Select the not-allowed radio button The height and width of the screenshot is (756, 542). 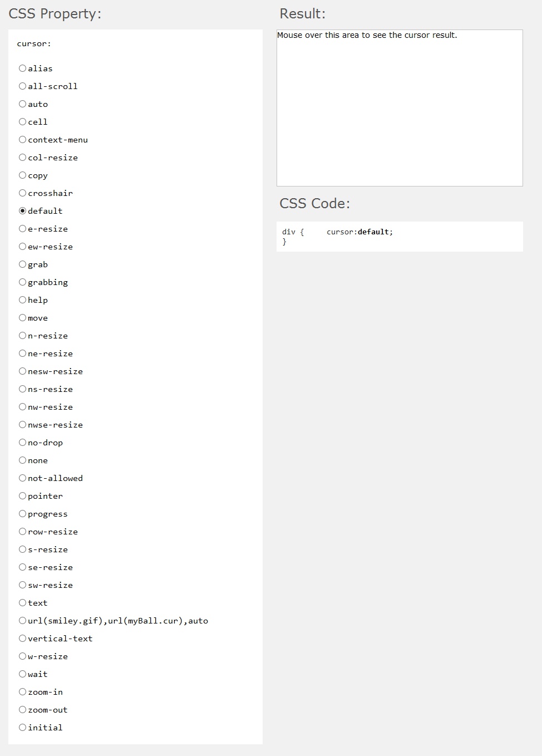[23, 478]
